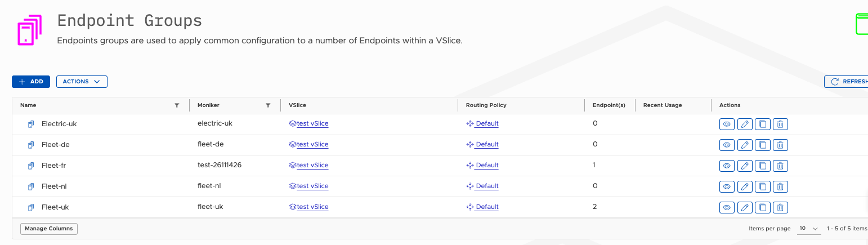Open Default routing policy for Electric-uk
This screenshot has width=868, height=245.
click(486, 124)
